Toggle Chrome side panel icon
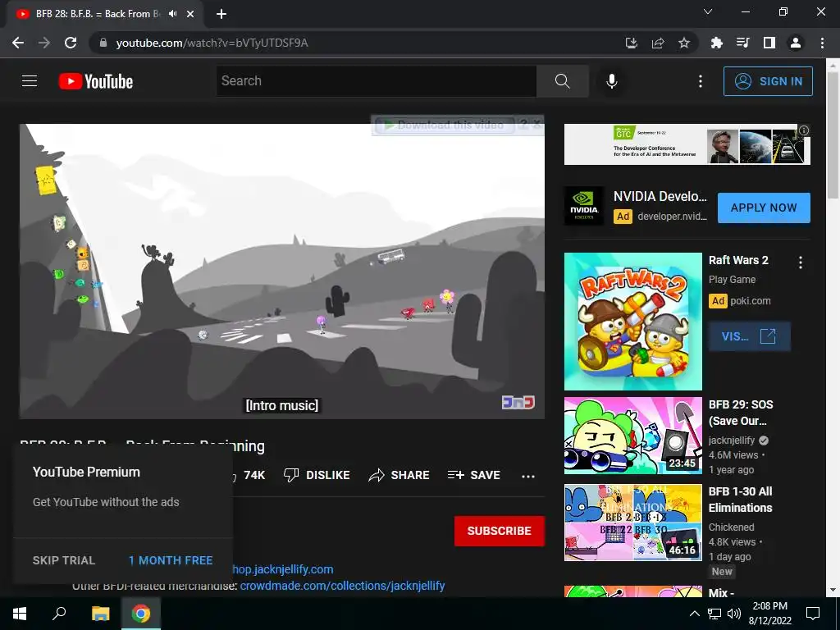The height and width of the screenshot is (630, 840). click(x=769, y=43)
